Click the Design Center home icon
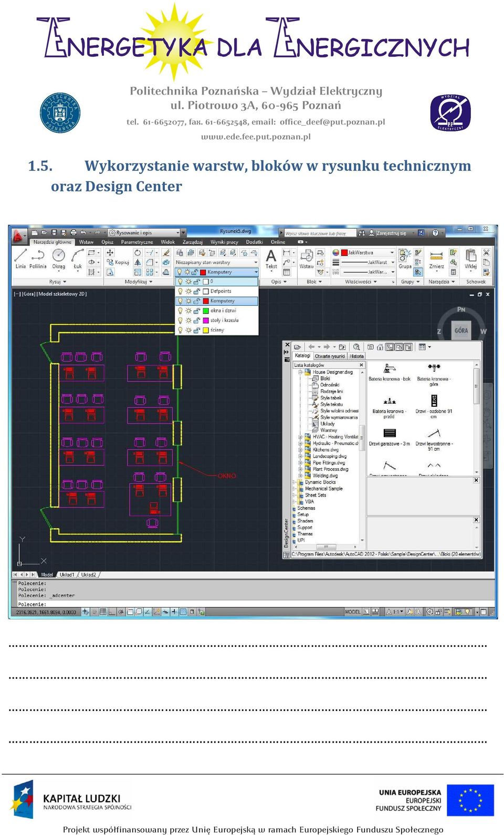The height and width of the screenshot is (835, 504). tap(380, 347)
